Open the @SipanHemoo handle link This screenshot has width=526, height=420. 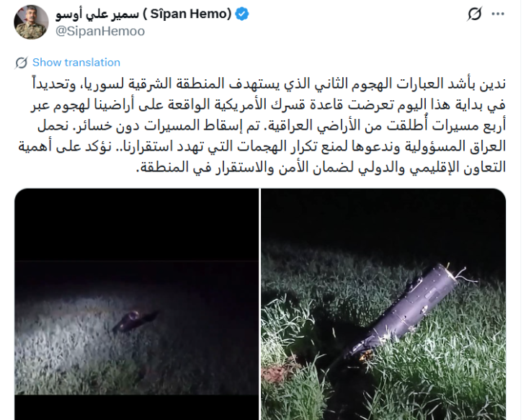[x=100, y=31]
